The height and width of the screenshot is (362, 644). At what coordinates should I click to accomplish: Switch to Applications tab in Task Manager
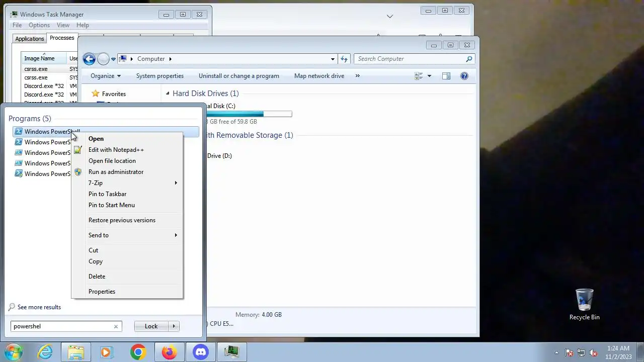point(30,39)
